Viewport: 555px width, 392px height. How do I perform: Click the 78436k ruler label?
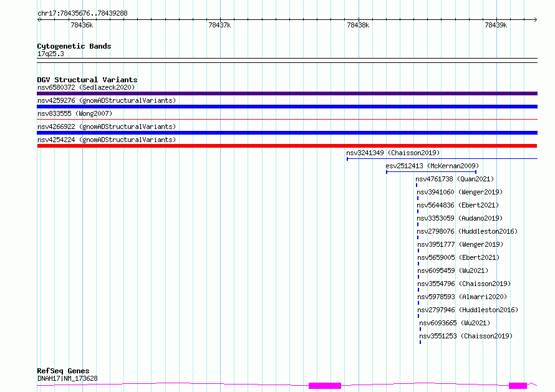pos(82,25)
